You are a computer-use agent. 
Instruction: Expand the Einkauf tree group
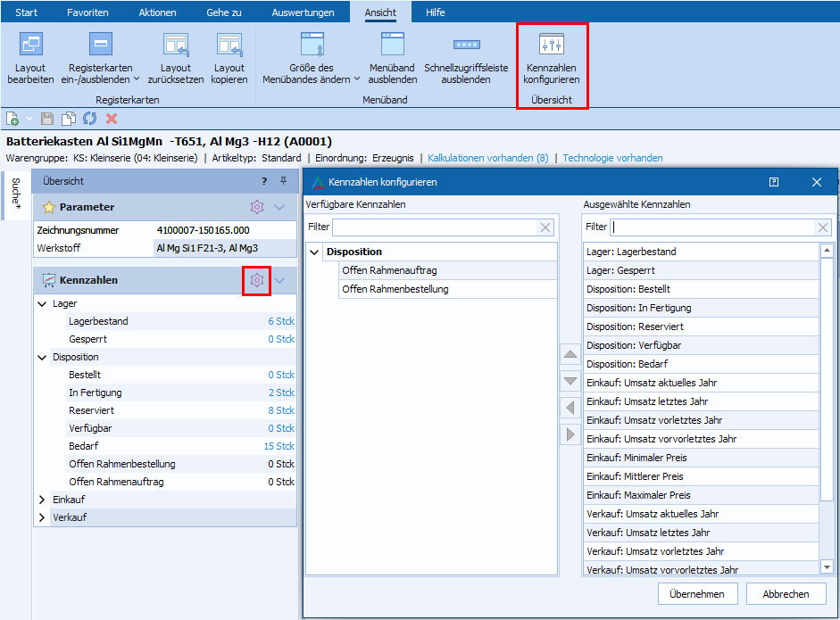(42, 500)
